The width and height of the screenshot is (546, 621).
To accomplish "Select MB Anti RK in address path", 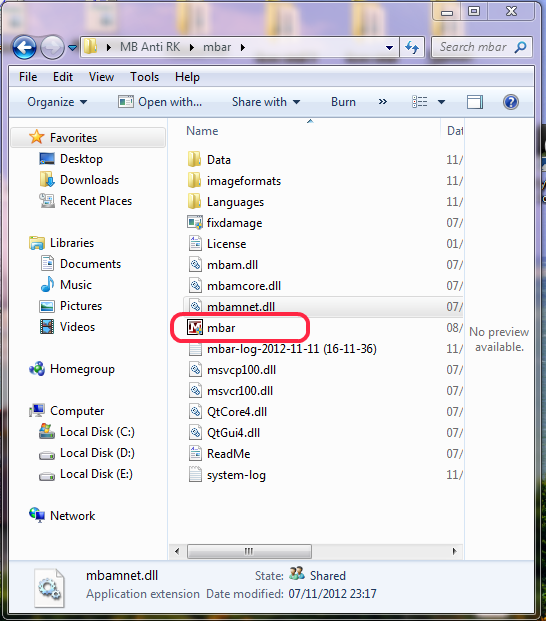I will 150,47.
